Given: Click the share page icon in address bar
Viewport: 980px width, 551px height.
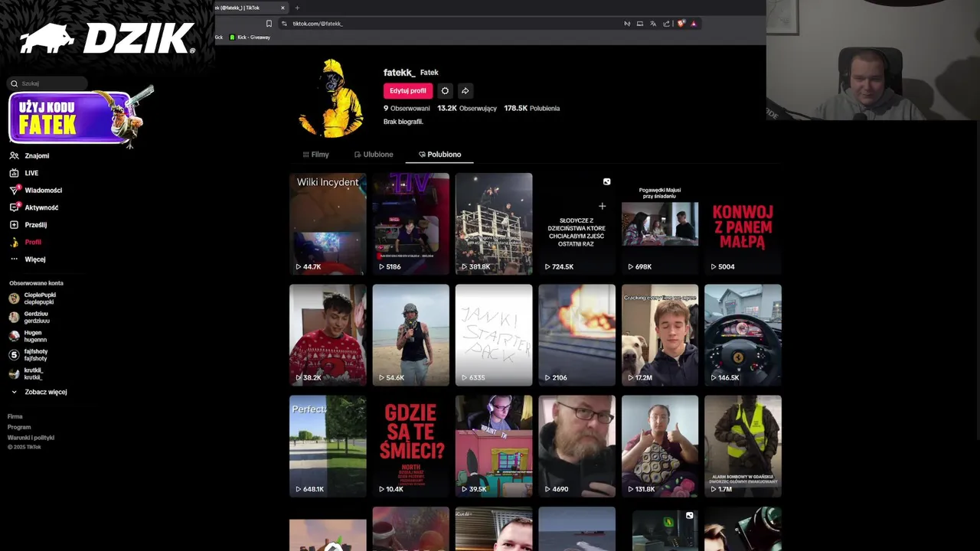Looking at the screenshot, I should tap(666, 24).
